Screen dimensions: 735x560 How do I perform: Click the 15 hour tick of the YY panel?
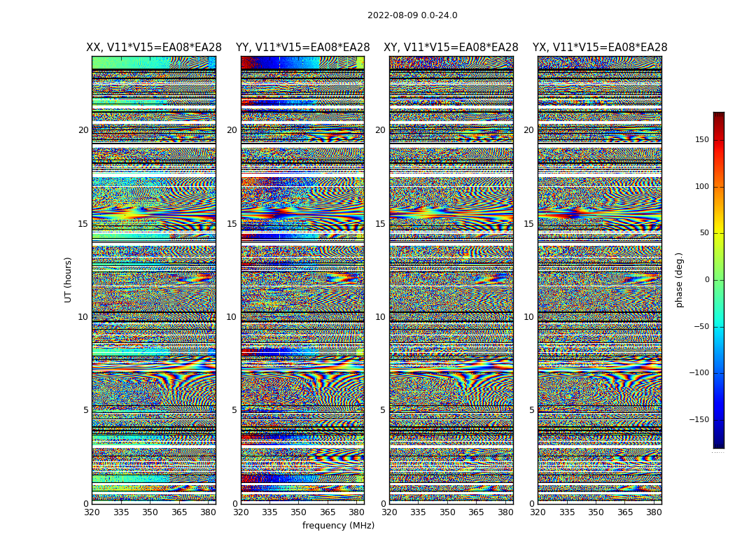[232, 223]
